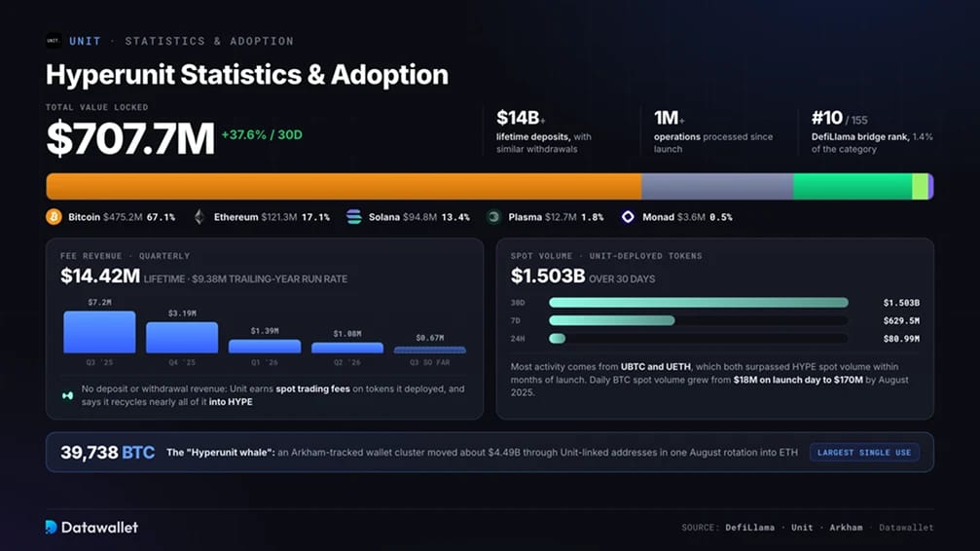Click the LARGEST SINGLE USE badge
Screen dimensions: 980x551
[x=864, y=452]
